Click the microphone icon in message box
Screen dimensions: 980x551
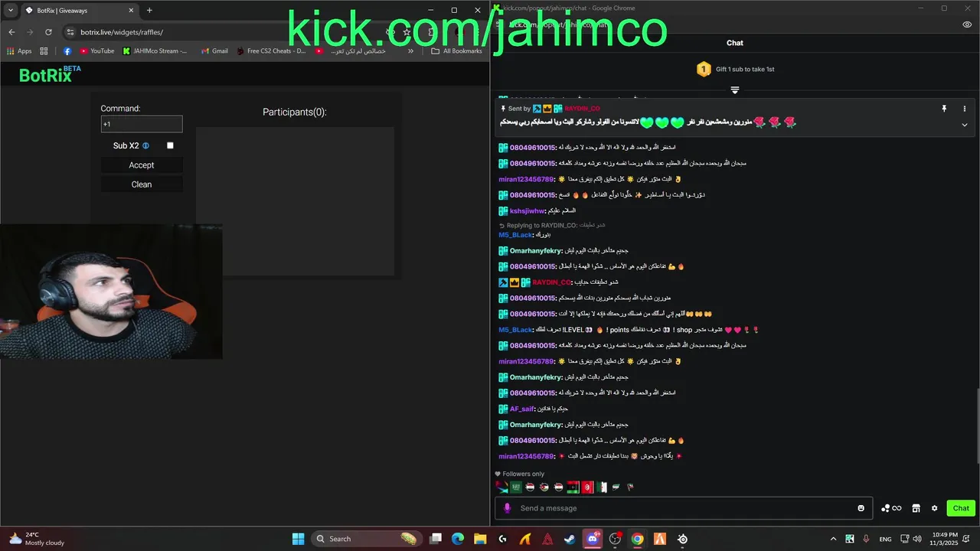click(x=507, y=508)
